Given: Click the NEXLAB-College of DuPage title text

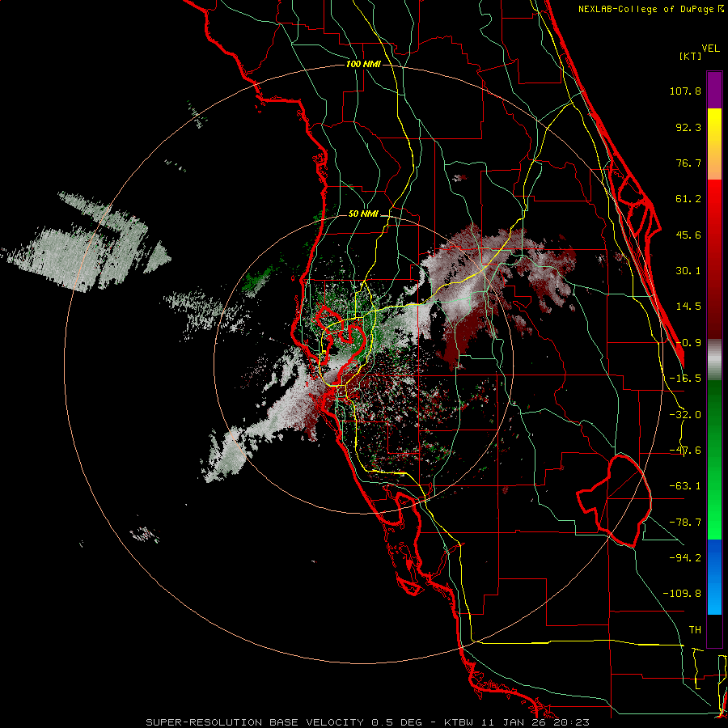Looking at the screenshot, I should coord(650,9).
